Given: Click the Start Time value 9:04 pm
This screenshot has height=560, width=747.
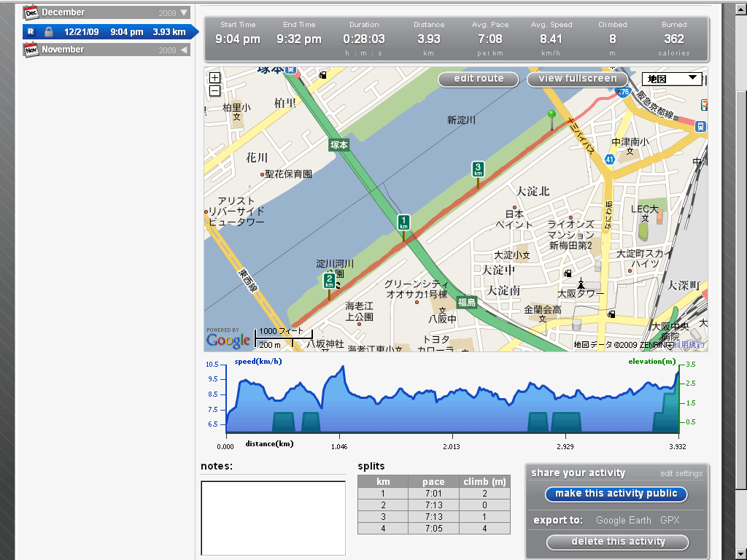Looking at the screenshot, I should (x=238, y=39).
